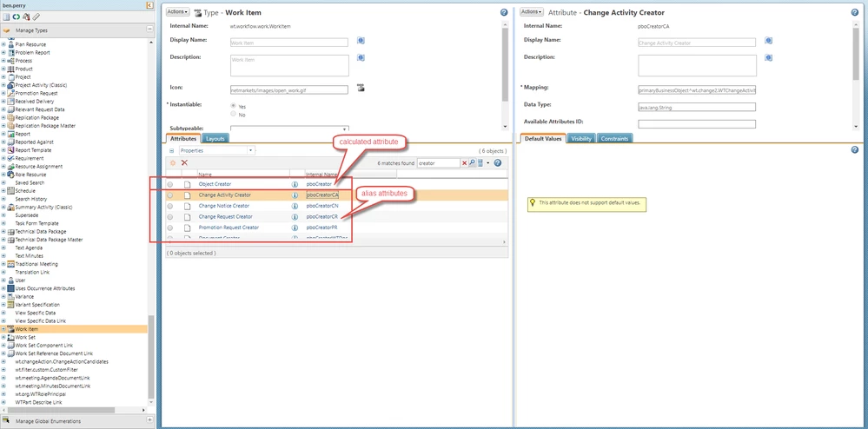
Task: Switch to the Attributes tab
Action: tap(183, 138)
